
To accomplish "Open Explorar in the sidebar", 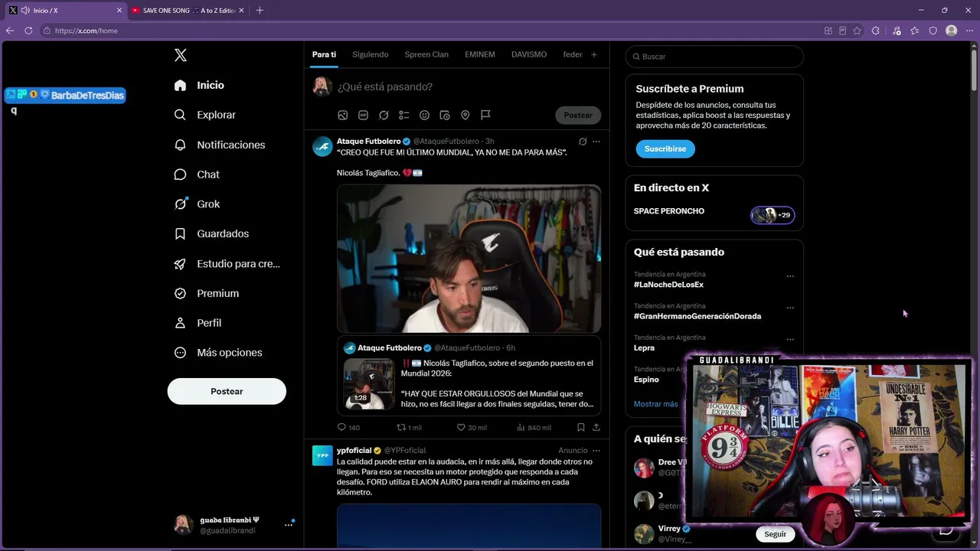I will coord(205,115).
